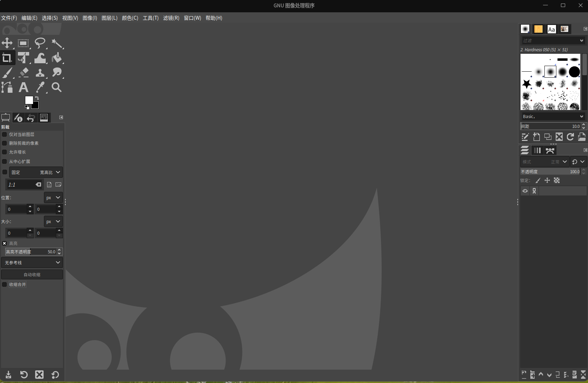
Task: Enable 允许增长 checkbox
Action: pos(5,152)
